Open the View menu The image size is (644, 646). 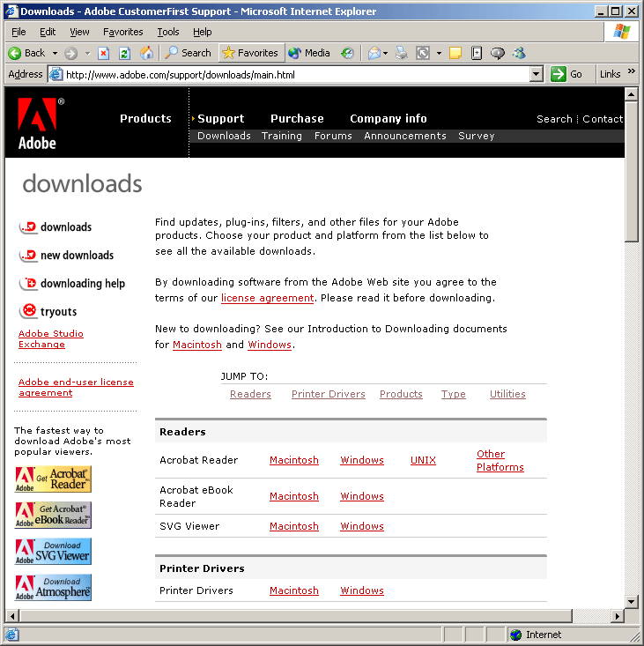point(79,32)
